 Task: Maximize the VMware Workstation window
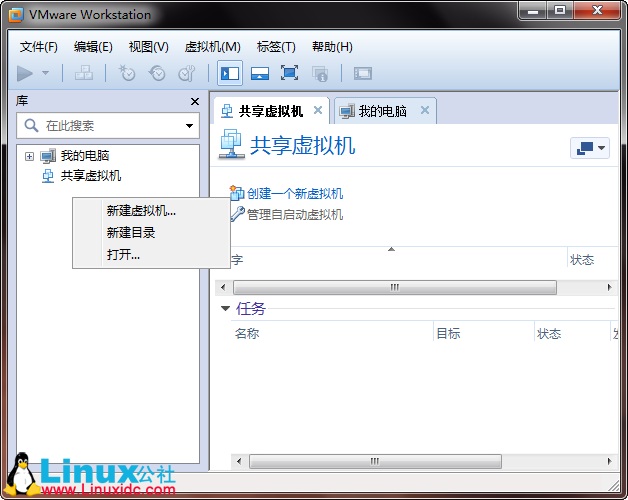coord(560,10)
